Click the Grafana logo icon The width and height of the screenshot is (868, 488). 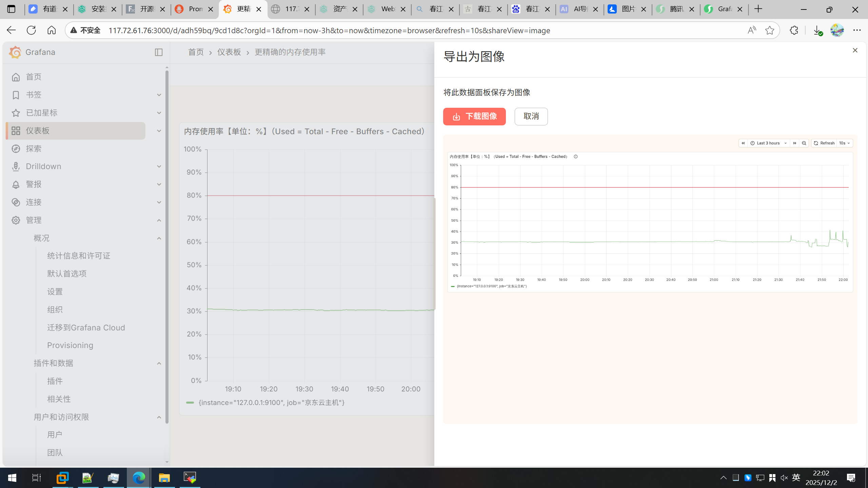point(15,52)
